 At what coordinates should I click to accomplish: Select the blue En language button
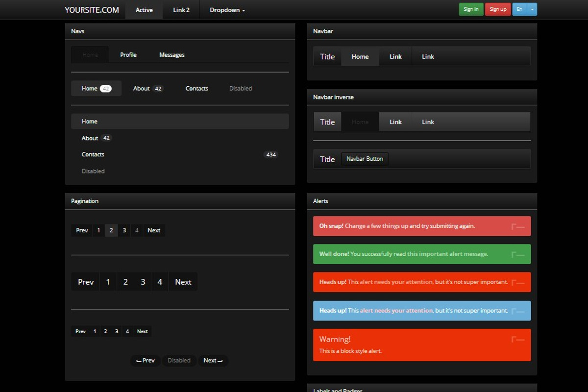click(519, 9)
